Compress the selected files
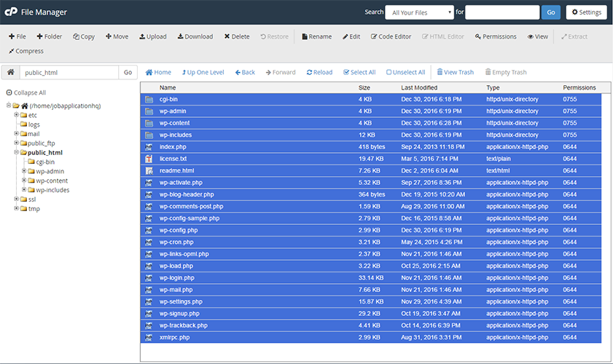The height and width of the screenshot is (364, 613). (x=26, y=51)
